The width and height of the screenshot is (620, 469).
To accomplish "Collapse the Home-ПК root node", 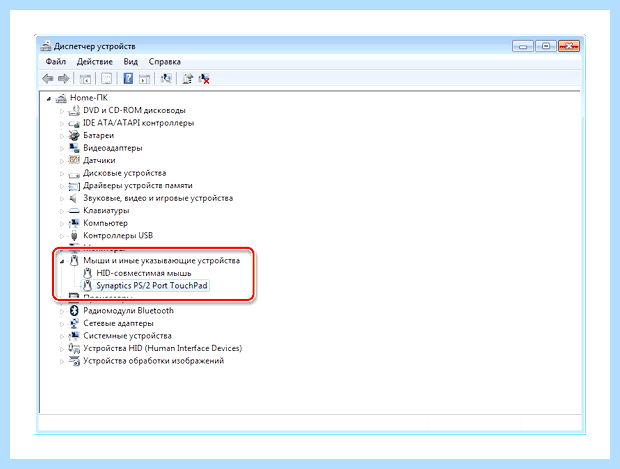I will 49,98.
